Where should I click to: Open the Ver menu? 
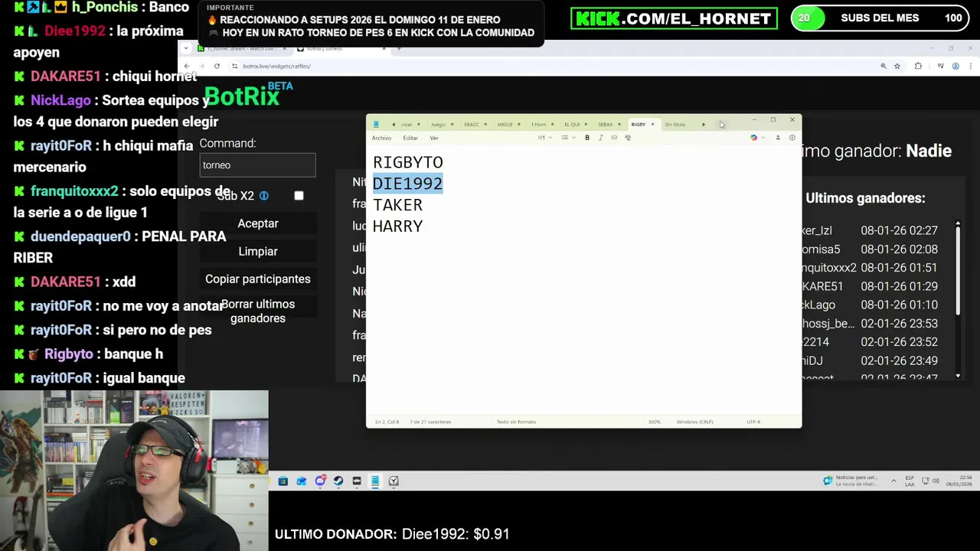[434, 138]
